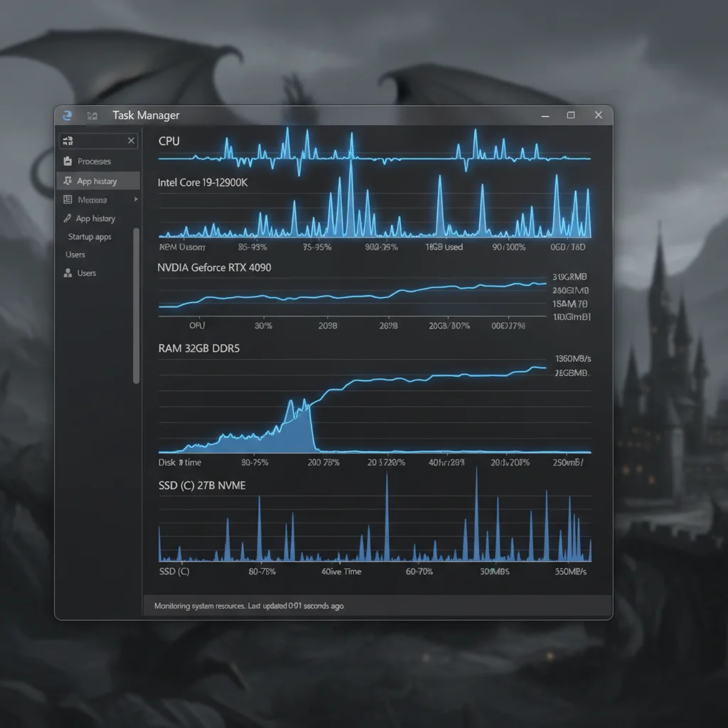Click the 1360MB/s value beside RAM graph
This screenshot has width=728, height=728.
573,359
